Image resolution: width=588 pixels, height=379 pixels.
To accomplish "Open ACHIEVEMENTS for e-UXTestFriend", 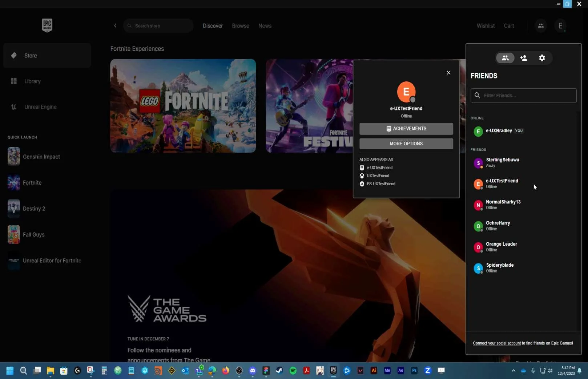I will 406,129.
